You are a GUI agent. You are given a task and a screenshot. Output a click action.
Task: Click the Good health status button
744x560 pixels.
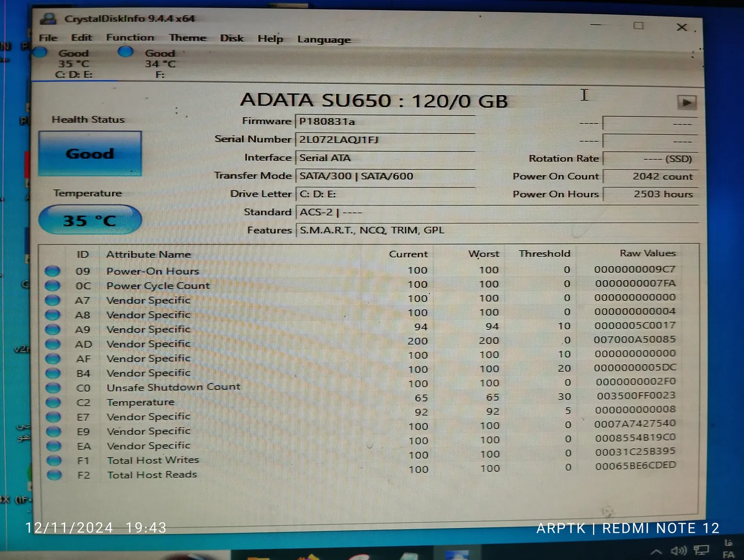90,154
